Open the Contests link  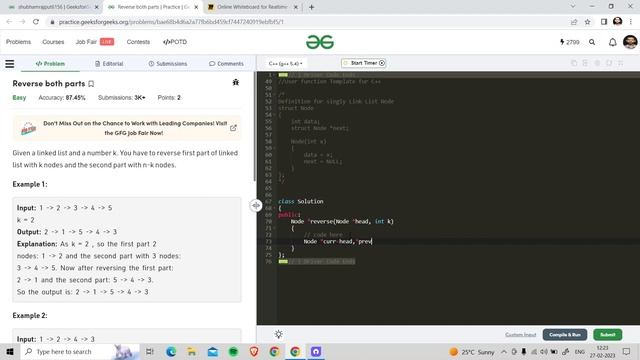pyautogui.click(x=138, y=42)
